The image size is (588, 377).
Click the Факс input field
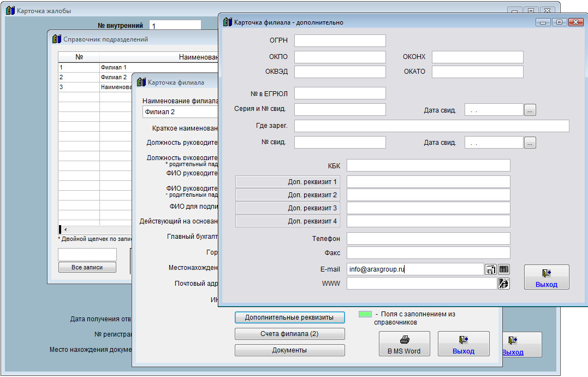coord(428,252)
